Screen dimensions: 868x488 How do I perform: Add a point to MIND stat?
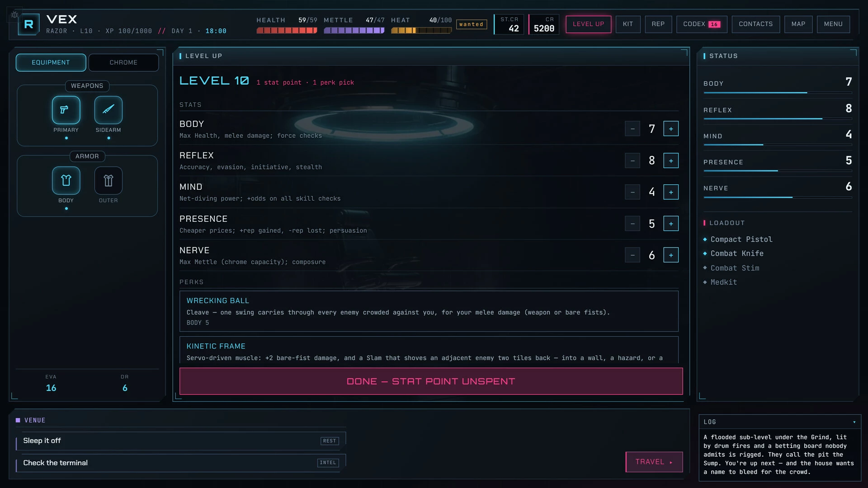pyautogui.click(x=671, y=192)
